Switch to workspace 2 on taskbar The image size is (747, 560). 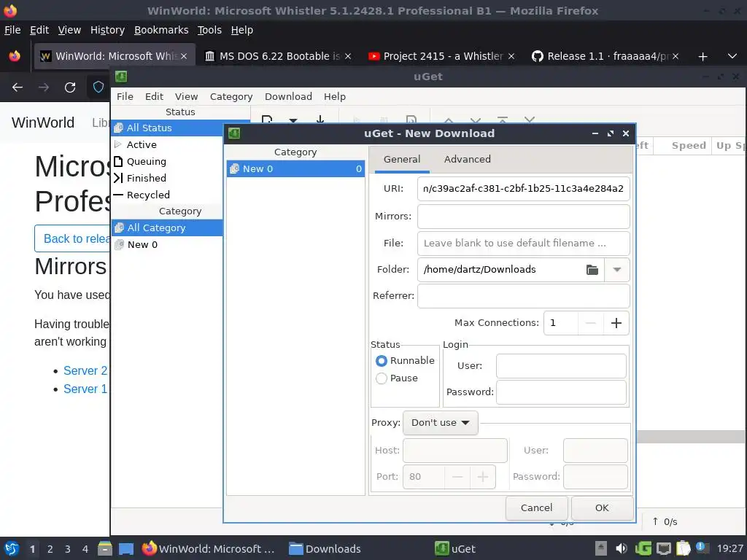click(x=50, y=549)
